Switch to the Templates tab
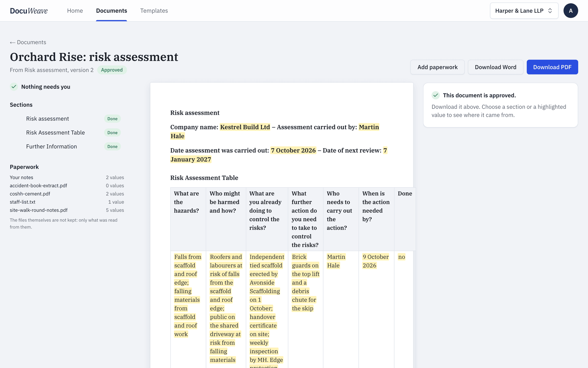The image size is (588, 368). point(154,11)
